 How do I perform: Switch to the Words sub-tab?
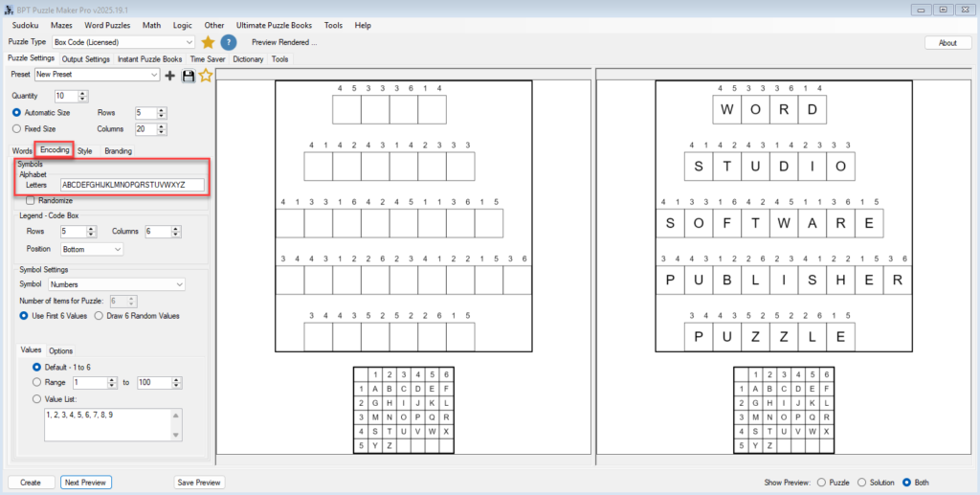[x=22, y=151]
